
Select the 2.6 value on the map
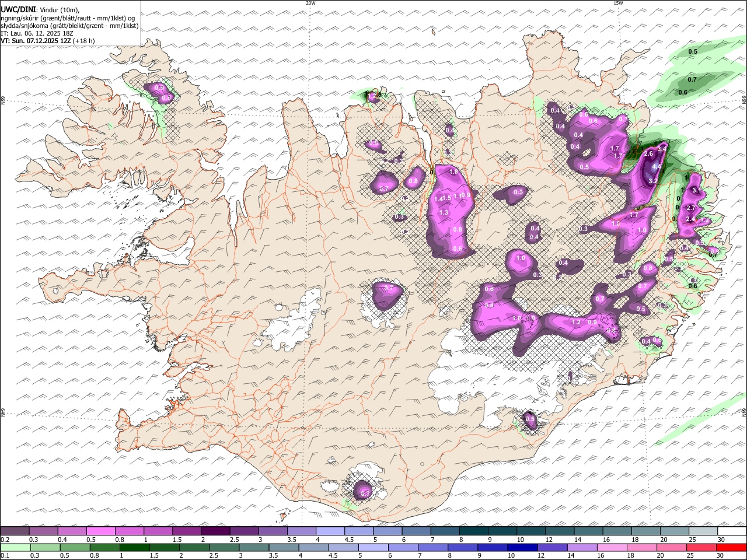click(648, 154)
